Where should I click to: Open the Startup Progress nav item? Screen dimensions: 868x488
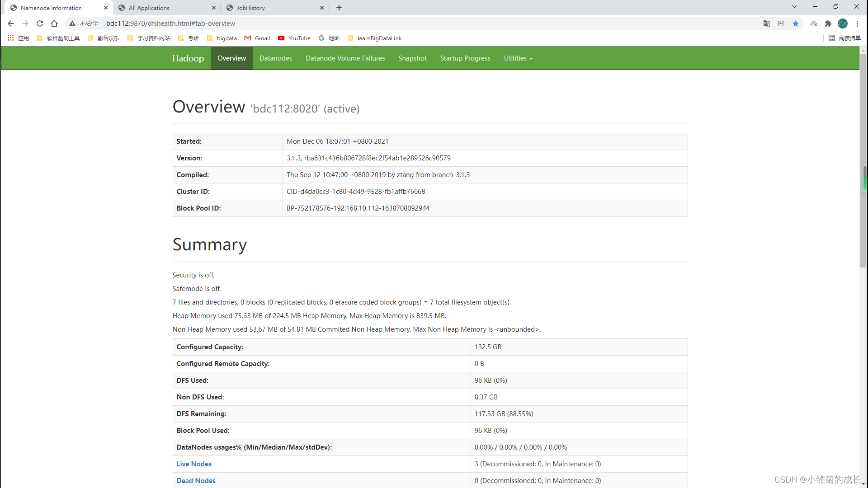point(465,58)
